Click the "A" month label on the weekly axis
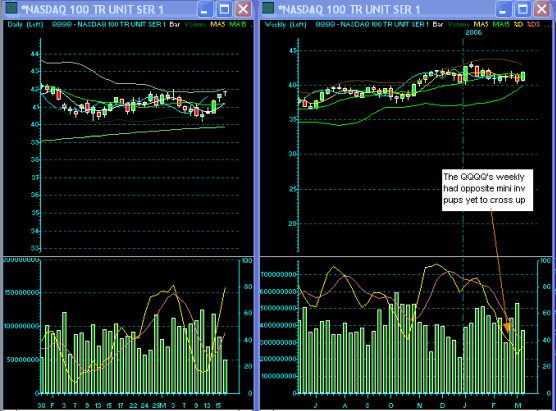Viewport: 556px width, 411px height. click(x=345, y=405)
